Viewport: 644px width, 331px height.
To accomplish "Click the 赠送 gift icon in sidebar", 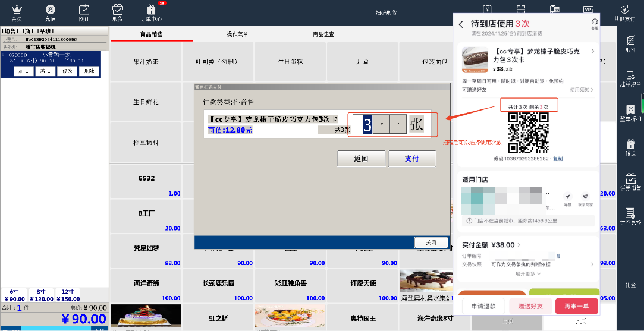I will click(630, 147).
